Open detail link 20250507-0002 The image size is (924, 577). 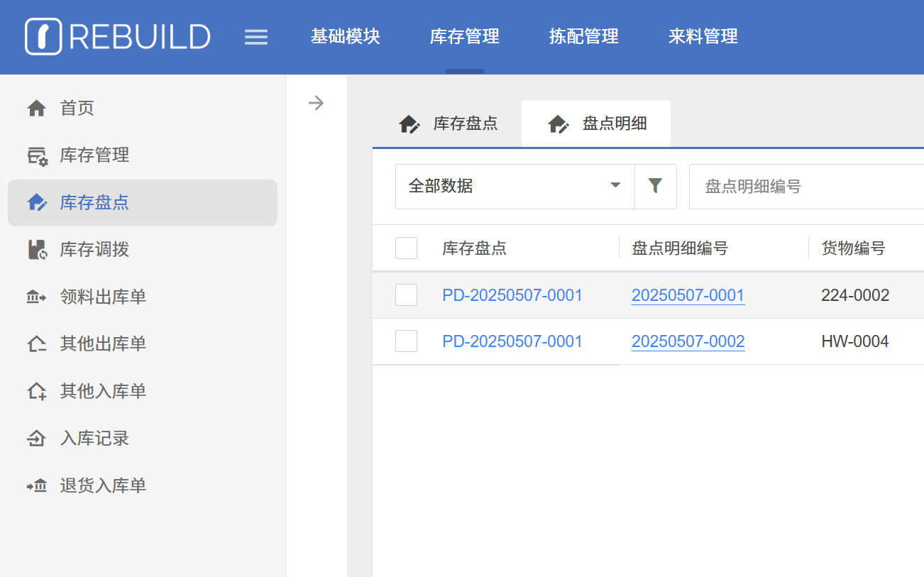[688, 341]
